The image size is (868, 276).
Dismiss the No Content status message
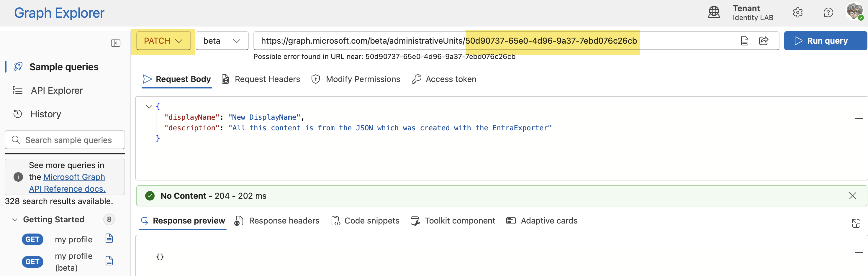[x=852, y=196]
